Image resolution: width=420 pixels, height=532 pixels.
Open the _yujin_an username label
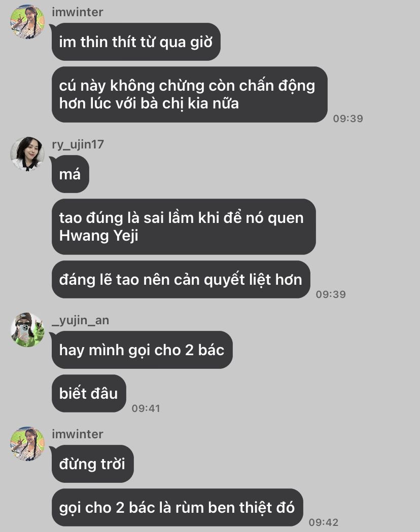tap(80, 320)
